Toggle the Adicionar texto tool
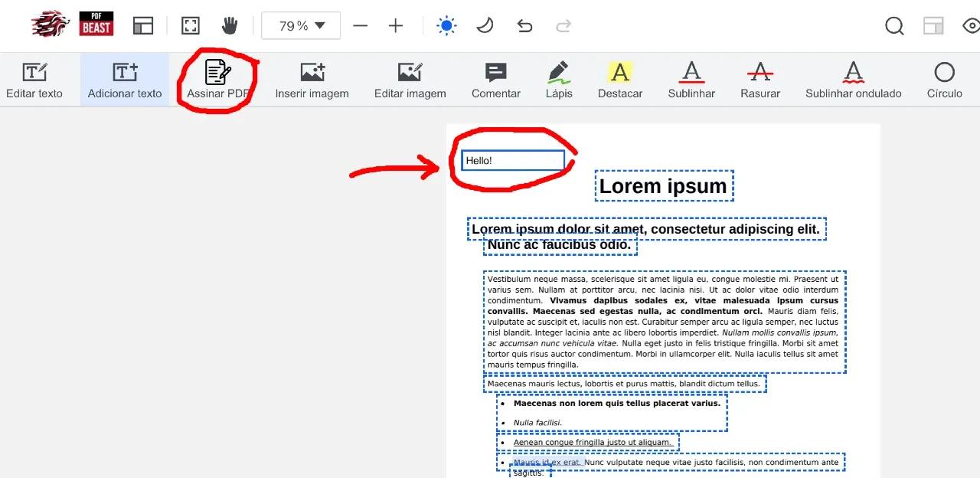 125,80
